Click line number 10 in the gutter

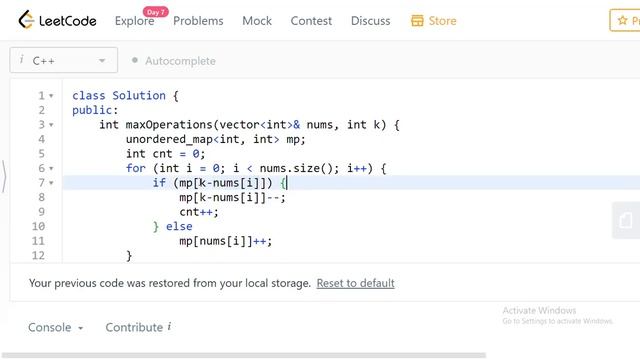[x=38, y=227]
